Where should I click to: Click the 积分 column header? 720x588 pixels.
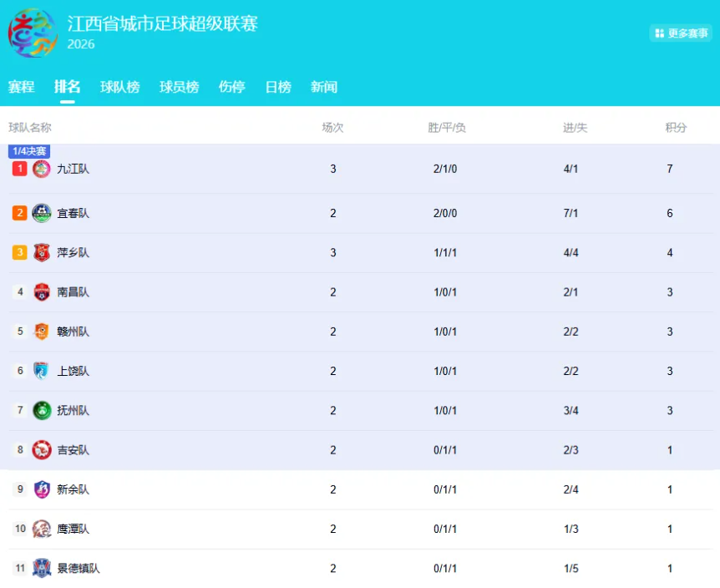676,128
